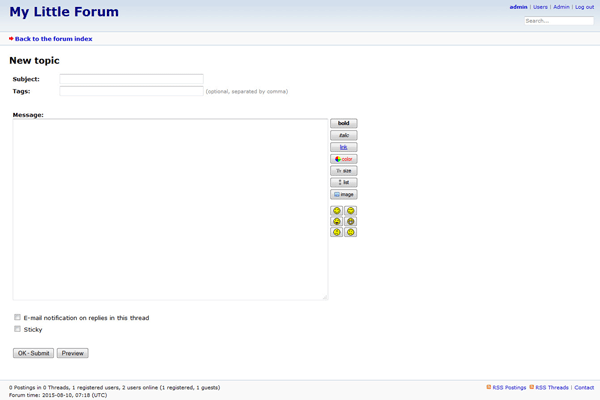This screenshot has width=600, height=400.
Task: Insert the bottom-left smiley emoticon
Action: click(337, 232)
